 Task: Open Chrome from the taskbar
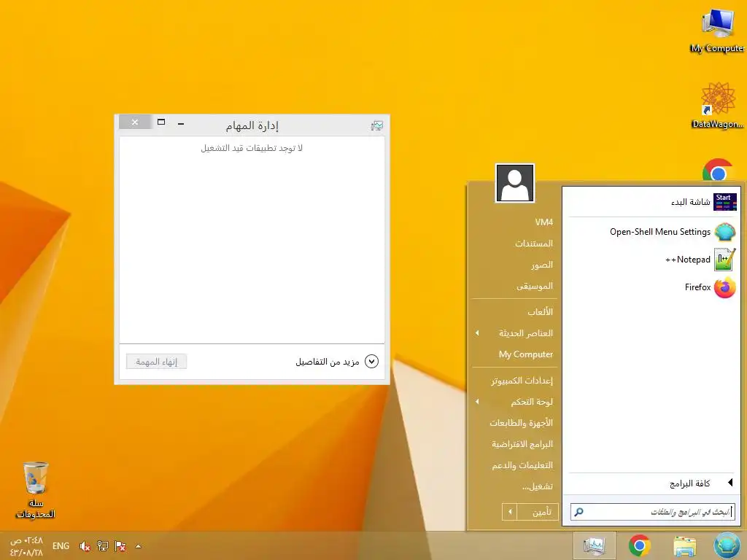[x=640, y=545]
